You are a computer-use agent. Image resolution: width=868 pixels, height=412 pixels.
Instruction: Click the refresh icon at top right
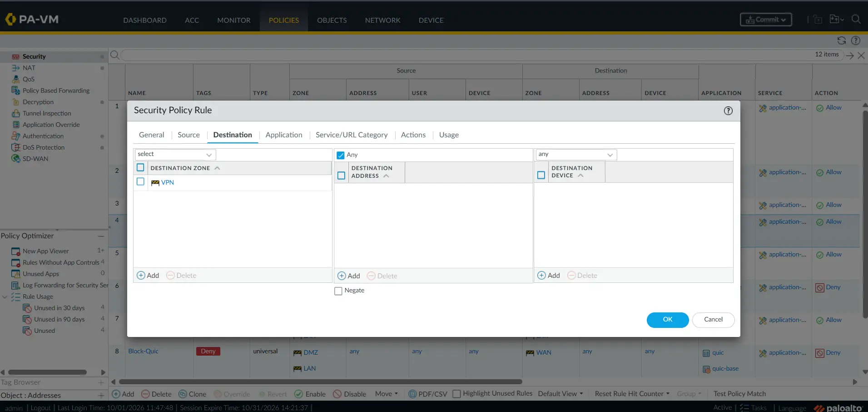841,40
